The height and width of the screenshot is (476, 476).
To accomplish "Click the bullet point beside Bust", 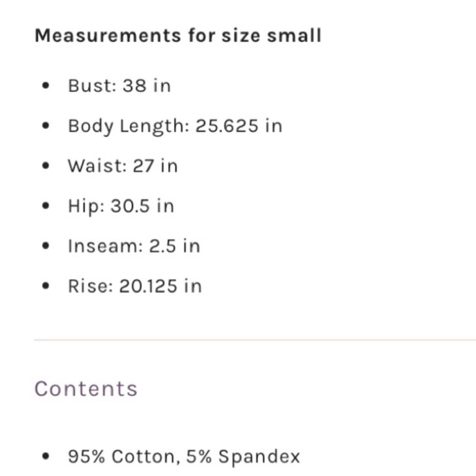I will (x=46, y=86).
